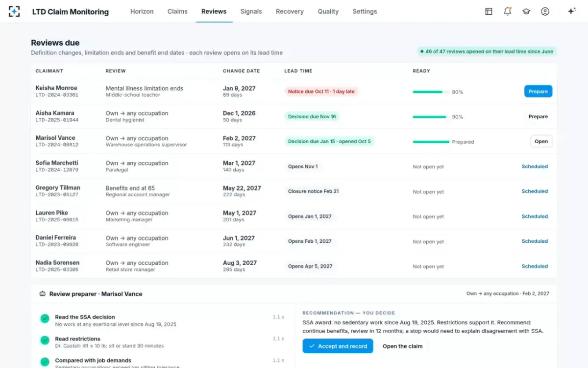
Task: Open the user profile icon
Action: pos(545,11)
